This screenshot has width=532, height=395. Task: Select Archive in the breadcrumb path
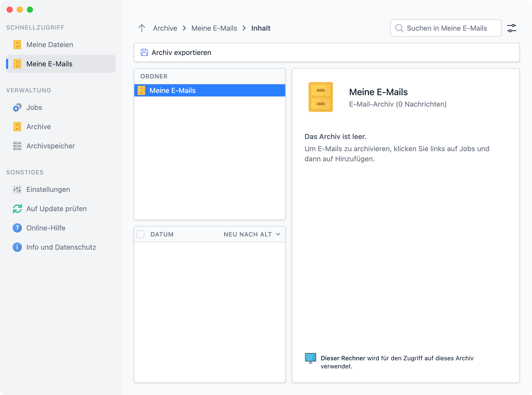click(x=165, y=28)
